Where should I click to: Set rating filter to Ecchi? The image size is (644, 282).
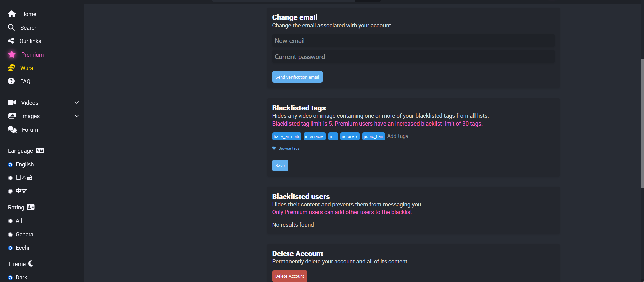tap(10, 248)
